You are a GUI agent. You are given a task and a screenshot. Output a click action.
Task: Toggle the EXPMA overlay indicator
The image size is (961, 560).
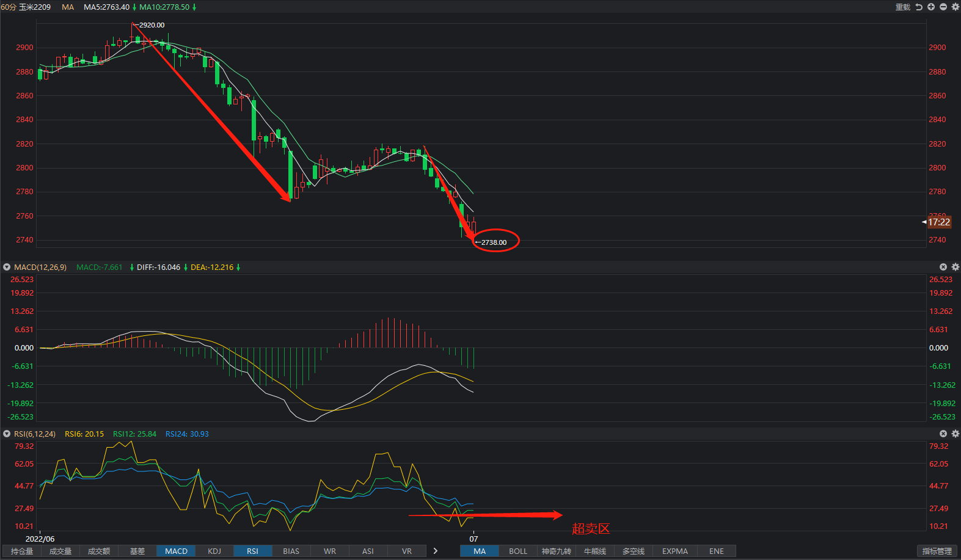(675, 551)
